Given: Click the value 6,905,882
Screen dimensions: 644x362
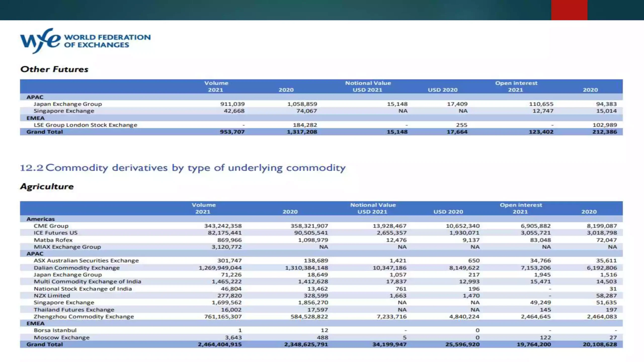Looking at the screenshot, I should pos(536,226).
